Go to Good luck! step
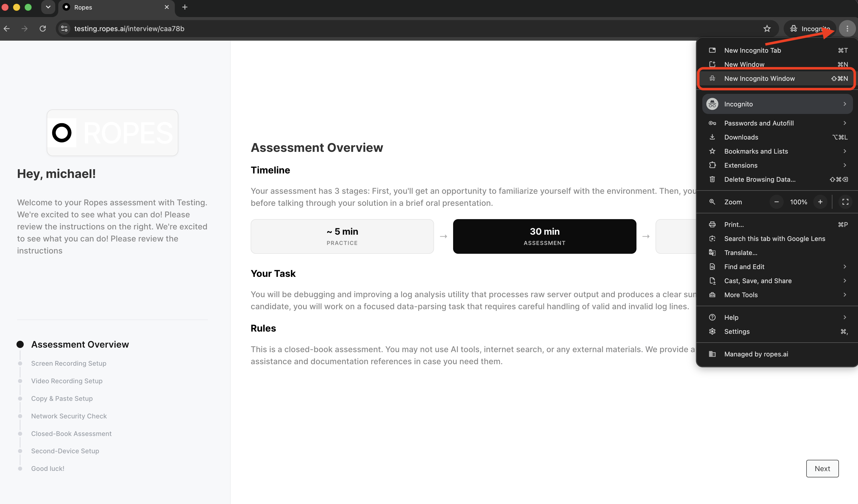The width and height of the screenshot is (858, 504). pyautogui.click(x=48, y=469)
